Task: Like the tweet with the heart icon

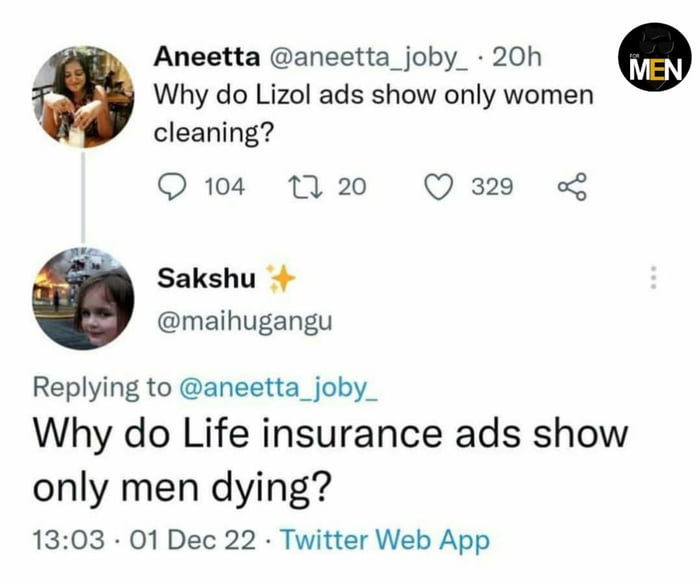Action: click(x=439, y=186)
